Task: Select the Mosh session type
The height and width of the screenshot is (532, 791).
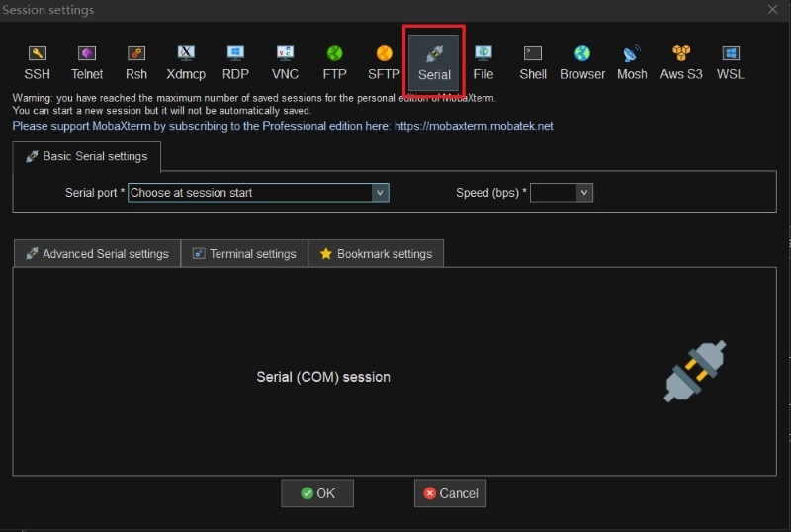Action: 632,62
